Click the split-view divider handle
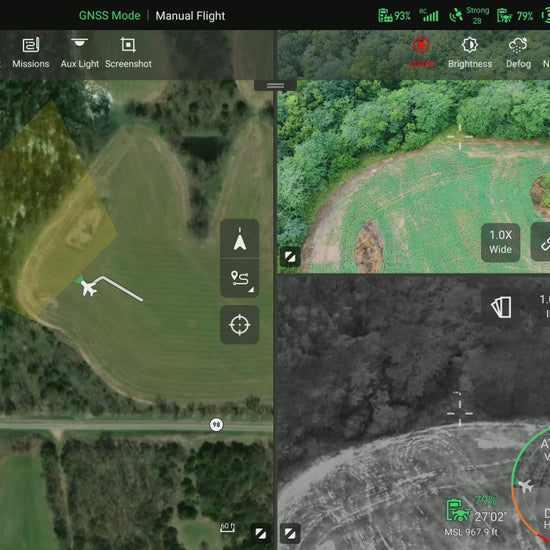 (275, 85)
